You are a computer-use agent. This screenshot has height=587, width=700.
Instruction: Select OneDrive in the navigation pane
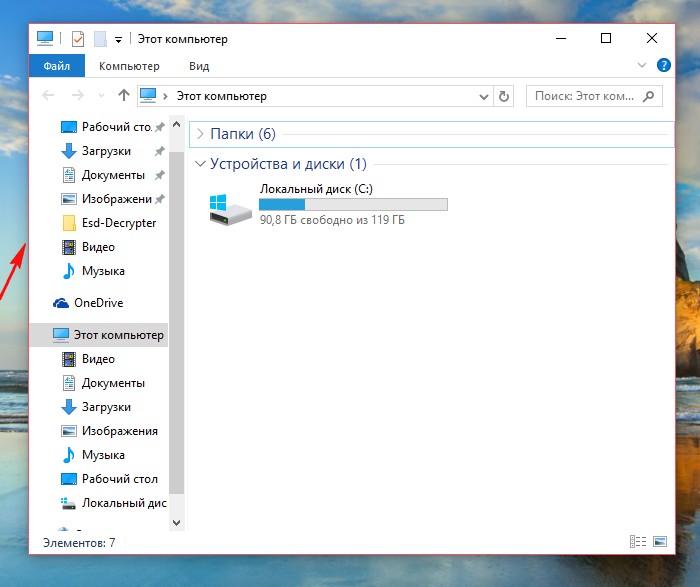point(98,303)
